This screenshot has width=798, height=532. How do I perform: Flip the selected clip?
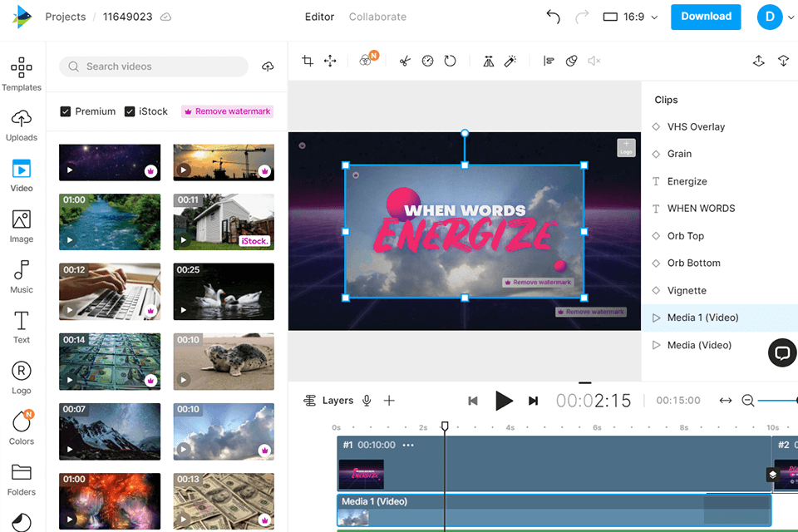(x=487, y=60)
